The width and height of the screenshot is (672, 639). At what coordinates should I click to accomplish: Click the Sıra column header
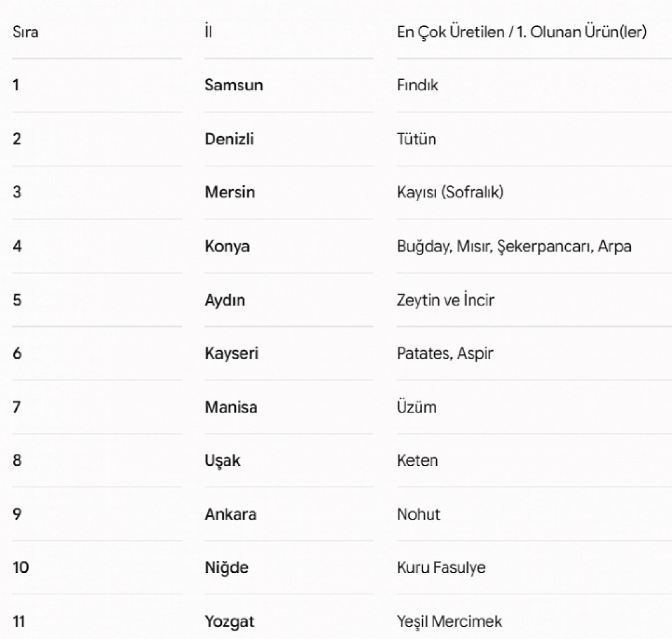(x=26, y=32)
